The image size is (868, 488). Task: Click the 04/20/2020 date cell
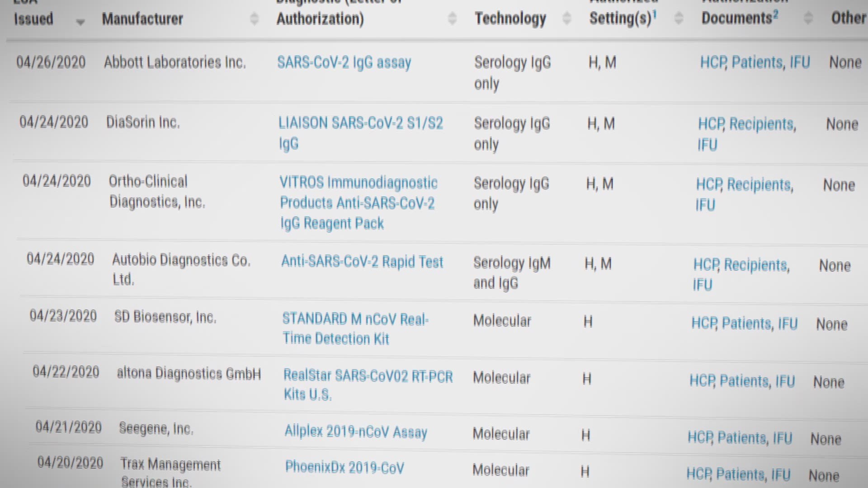click(x=71, y=463)
